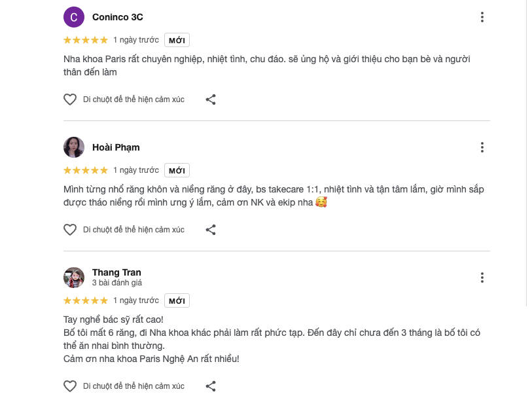Click the five-star rating on Thang Tran review
532x398 pixels.
pos(86,300)
